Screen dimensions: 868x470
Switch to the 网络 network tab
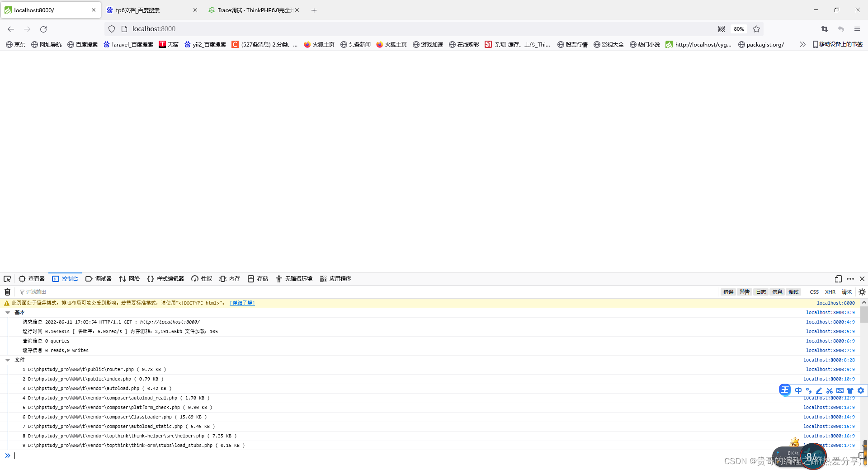click(129, 279)
